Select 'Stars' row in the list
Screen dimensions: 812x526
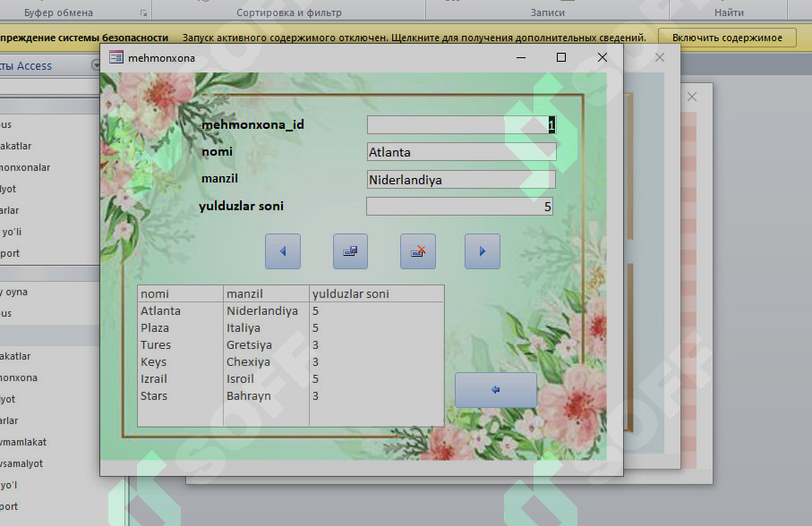(291, 396)
